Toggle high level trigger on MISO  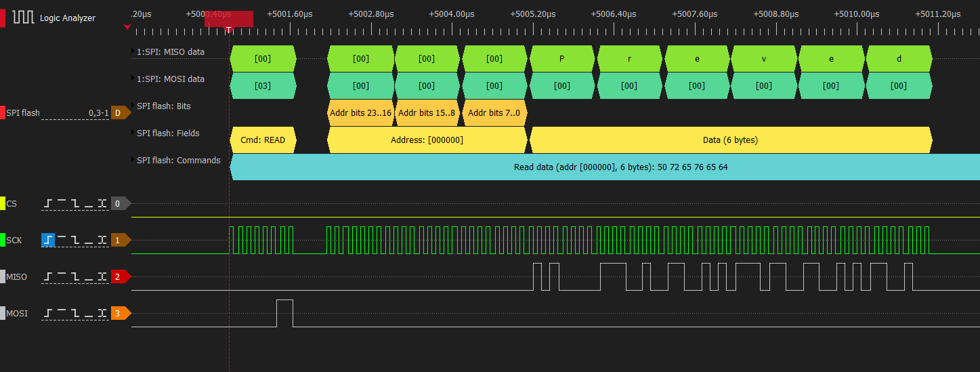[x=62, y=276]
